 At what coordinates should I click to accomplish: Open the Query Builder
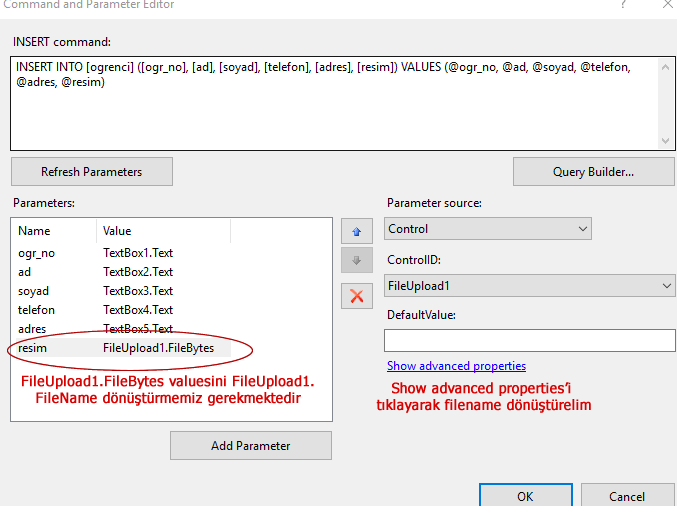(593, 172)
